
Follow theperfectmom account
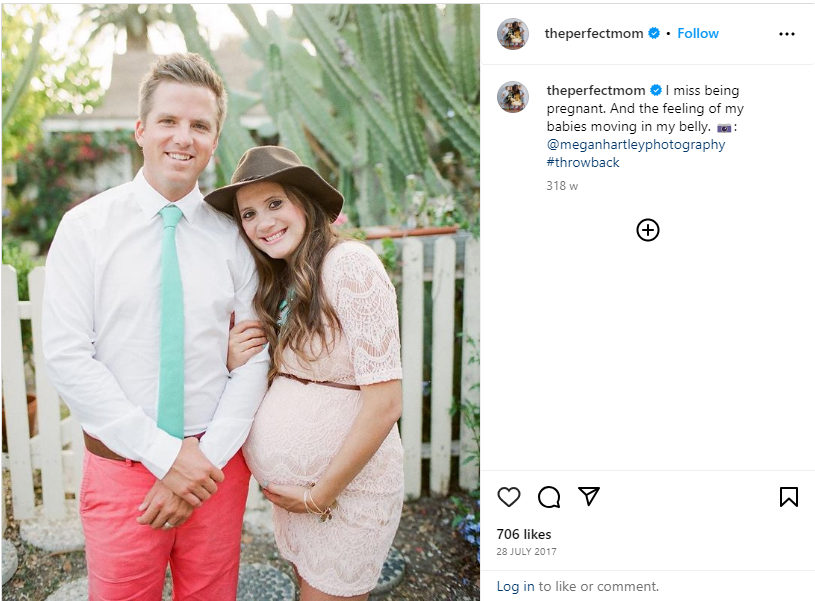click(x=698, y=33)
